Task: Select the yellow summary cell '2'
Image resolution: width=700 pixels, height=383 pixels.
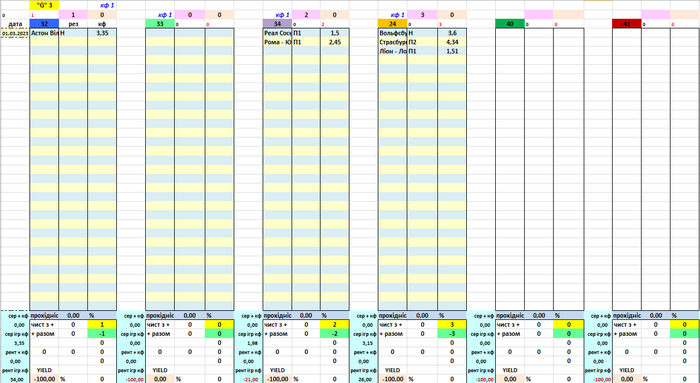Action: [335, 325]
